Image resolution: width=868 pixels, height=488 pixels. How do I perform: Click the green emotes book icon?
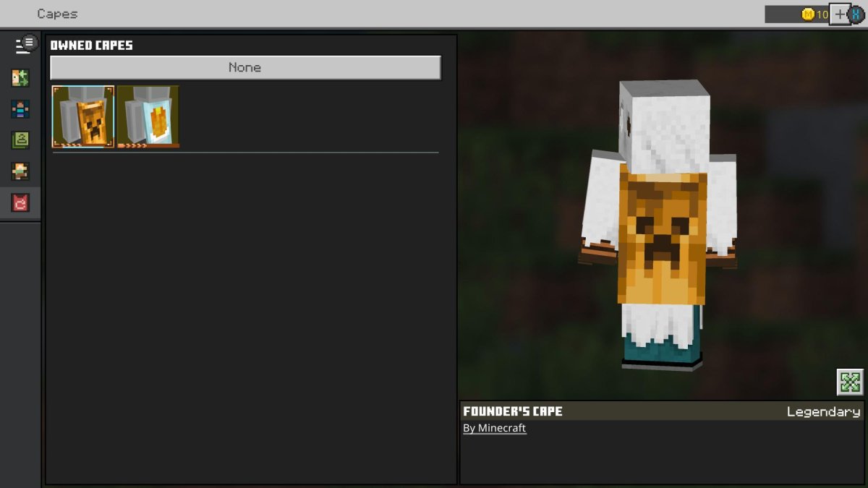tap(22, 140)
